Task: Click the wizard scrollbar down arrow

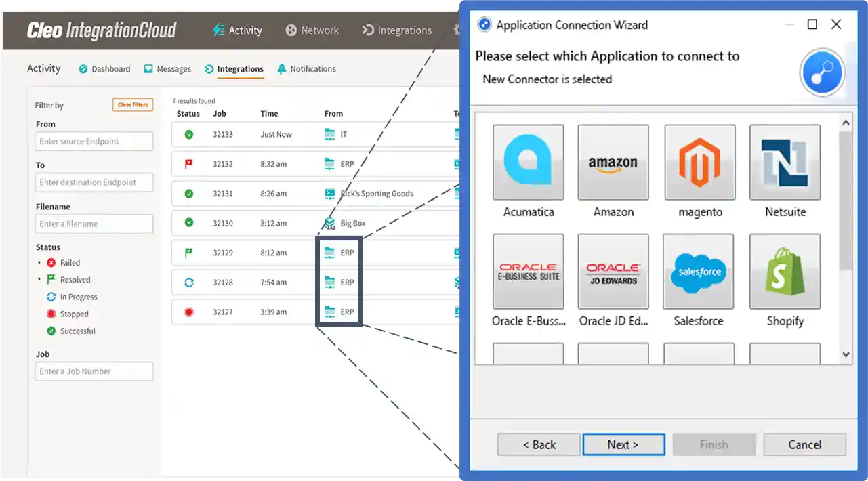Action: [846, 354]
